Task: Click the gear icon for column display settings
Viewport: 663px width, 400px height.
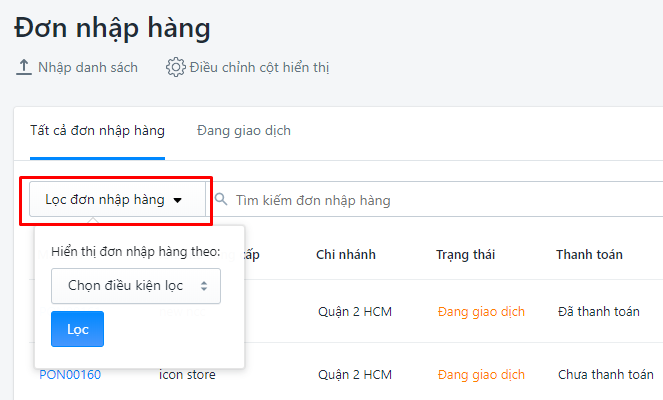Action: (x=175, y=67)
